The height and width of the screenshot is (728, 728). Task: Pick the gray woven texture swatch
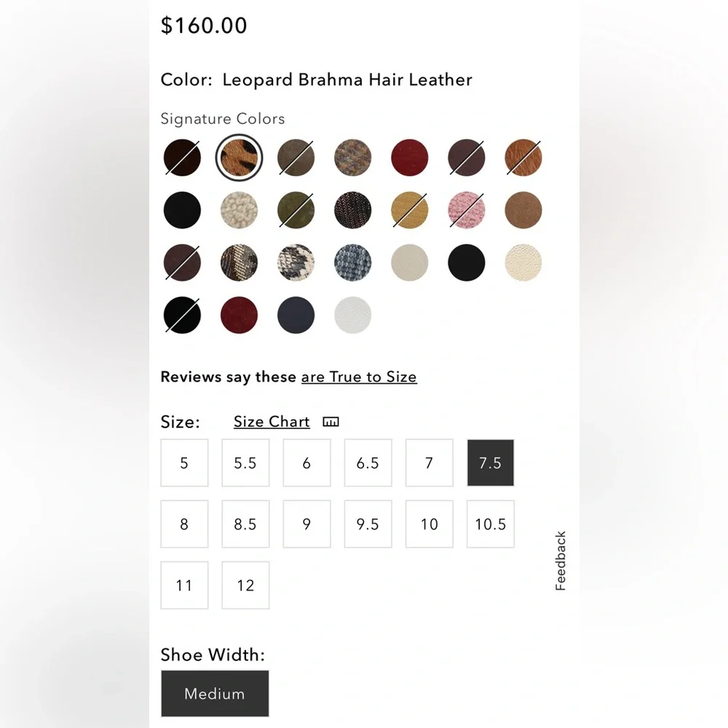tap(353, 263)
